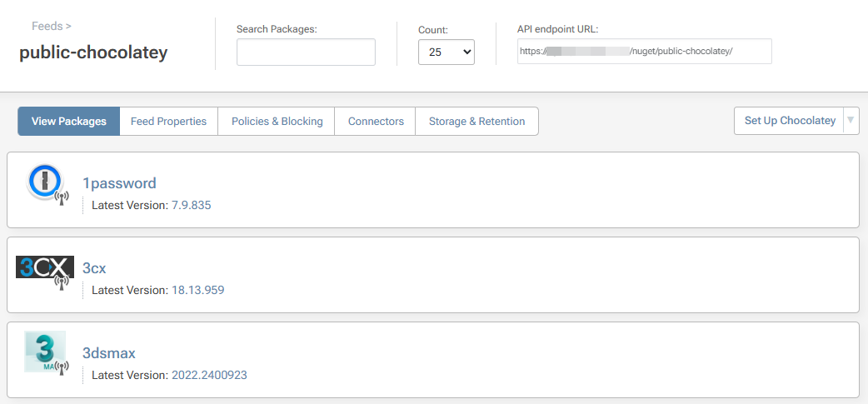Open the Feed Properties tab
Image resolution: width=868 pixels, height=404 pixels.
(x=168, y=122)
